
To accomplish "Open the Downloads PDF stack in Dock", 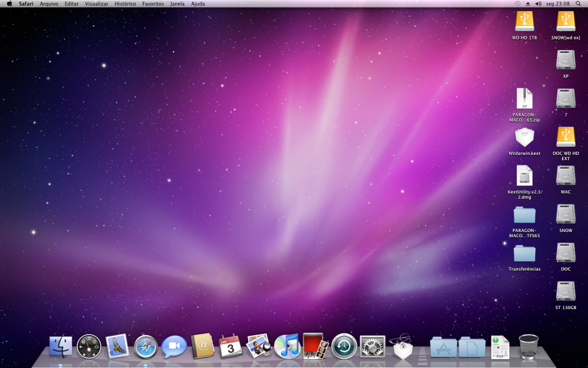I will (500, 347).
